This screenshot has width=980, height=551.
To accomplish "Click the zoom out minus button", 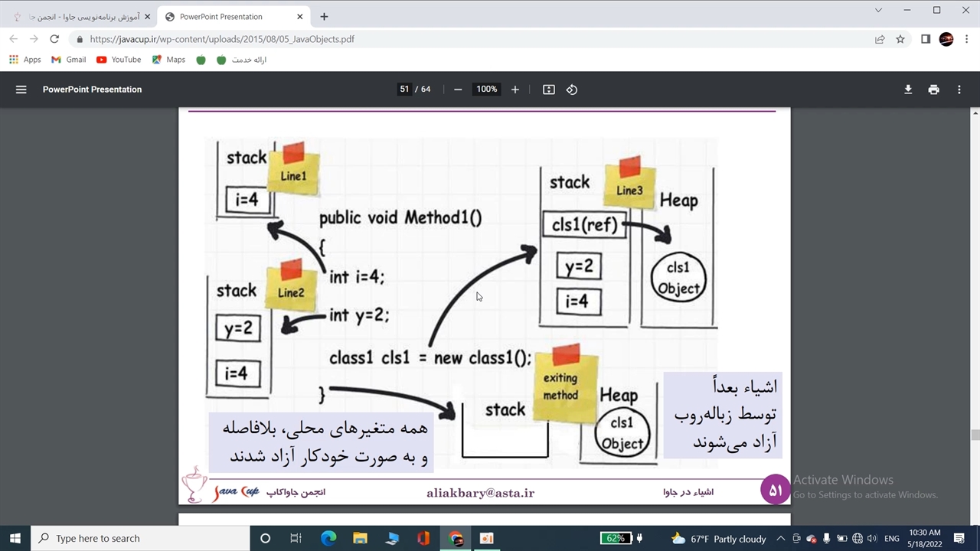I will tap(458, 90).
